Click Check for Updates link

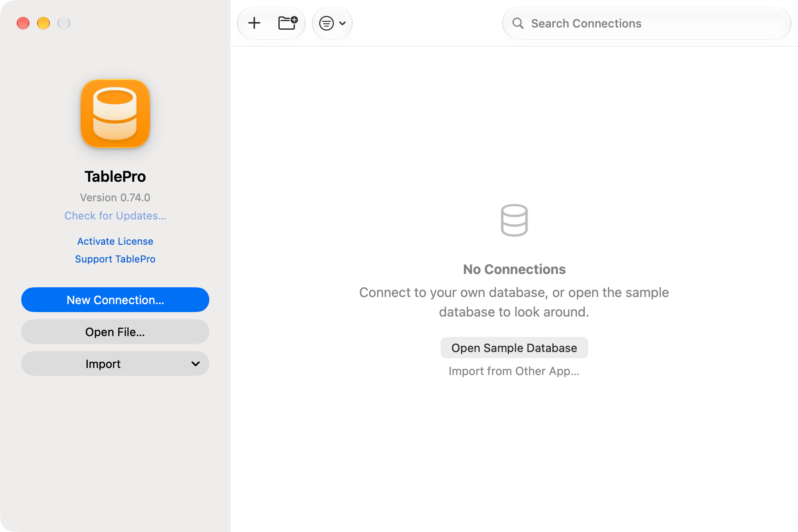[x=115, y=215]
